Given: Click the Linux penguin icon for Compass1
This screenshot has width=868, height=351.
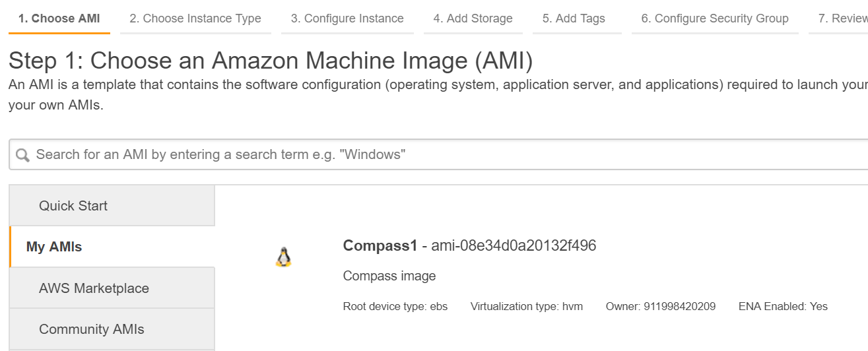Looking at the screenshot, I should click(283, 257).
